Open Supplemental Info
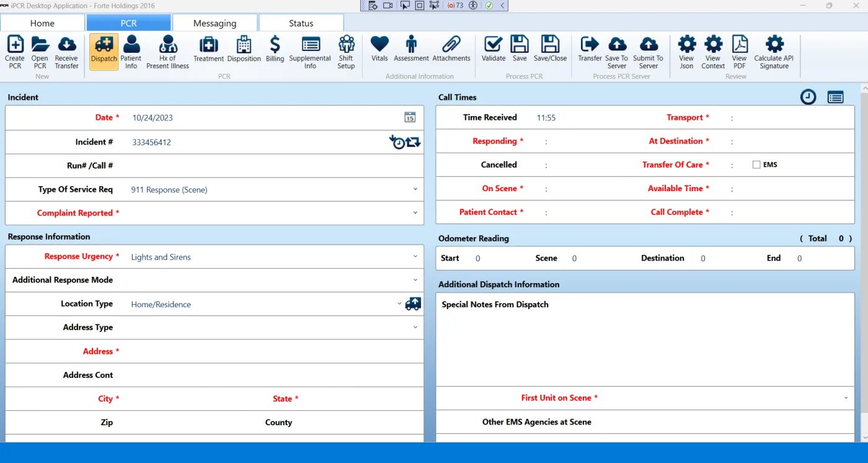 coord(310,52)
